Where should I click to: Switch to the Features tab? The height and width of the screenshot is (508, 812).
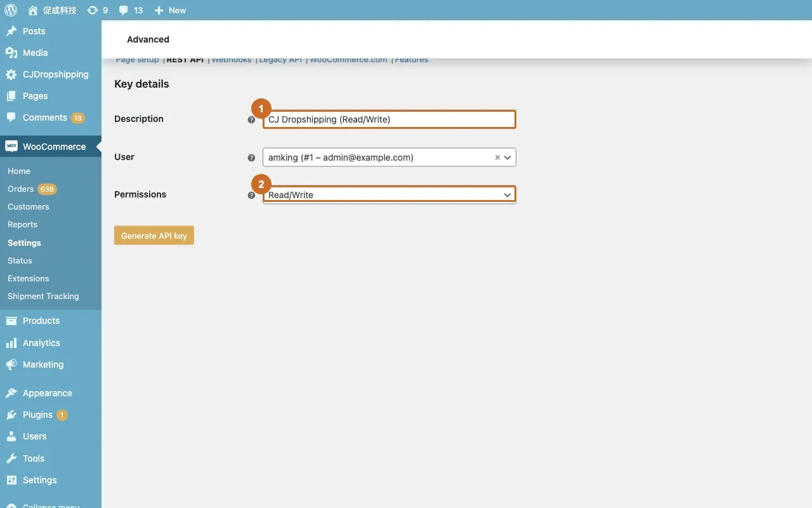411,60
